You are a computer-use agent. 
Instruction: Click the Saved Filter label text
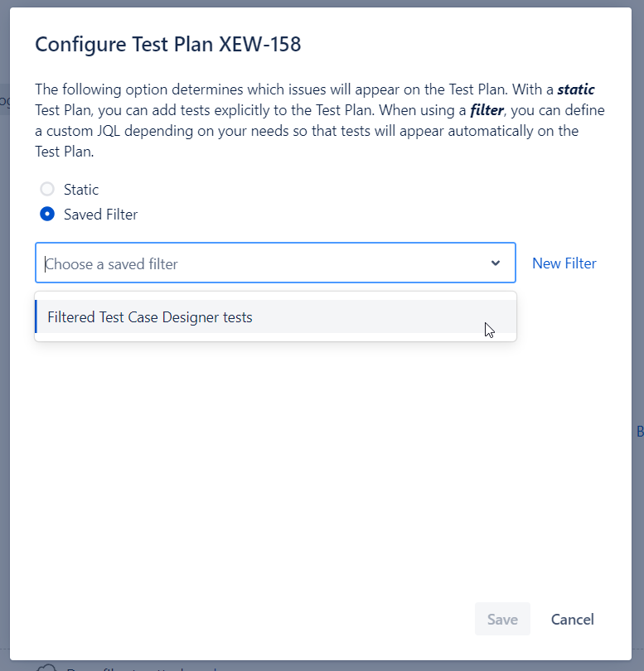coord(100,215)
